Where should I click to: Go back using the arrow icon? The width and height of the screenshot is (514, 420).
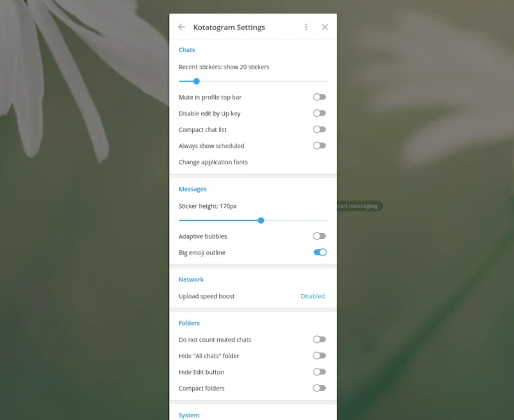[181, 27]
